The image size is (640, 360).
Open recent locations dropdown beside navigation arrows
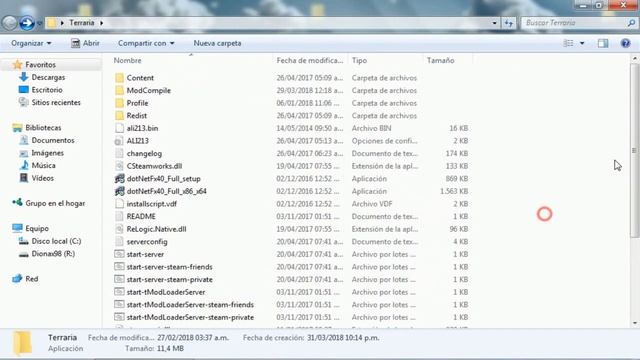click(40, 23)
